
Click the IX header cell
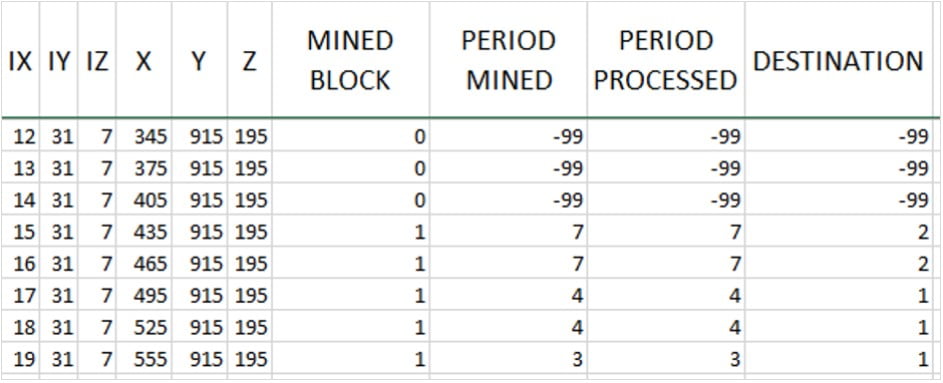[20, 60]
